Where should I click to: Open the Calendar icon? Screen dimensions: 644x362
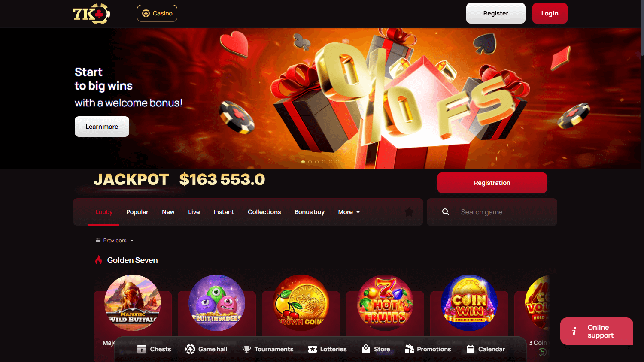point(471,349)
